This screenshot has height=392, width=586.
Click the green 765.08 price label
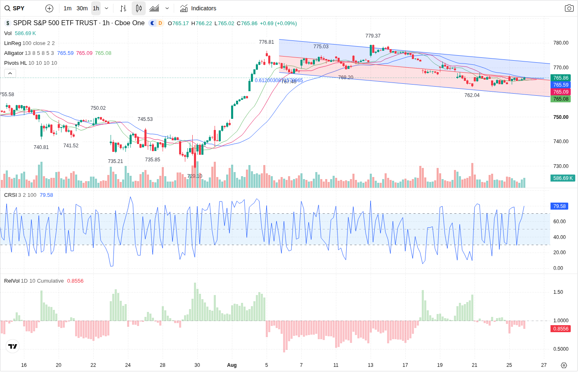pos(561,99)
